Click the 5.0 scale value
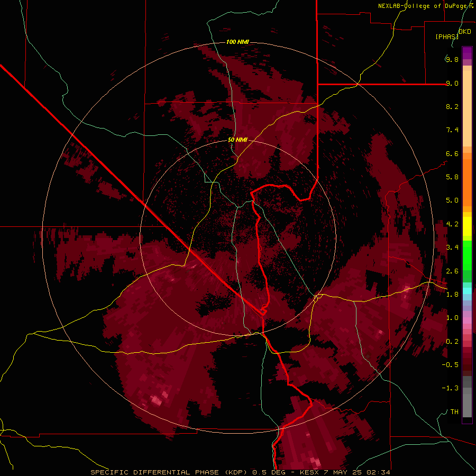The image size is (476, 476). tap(452, 200)
